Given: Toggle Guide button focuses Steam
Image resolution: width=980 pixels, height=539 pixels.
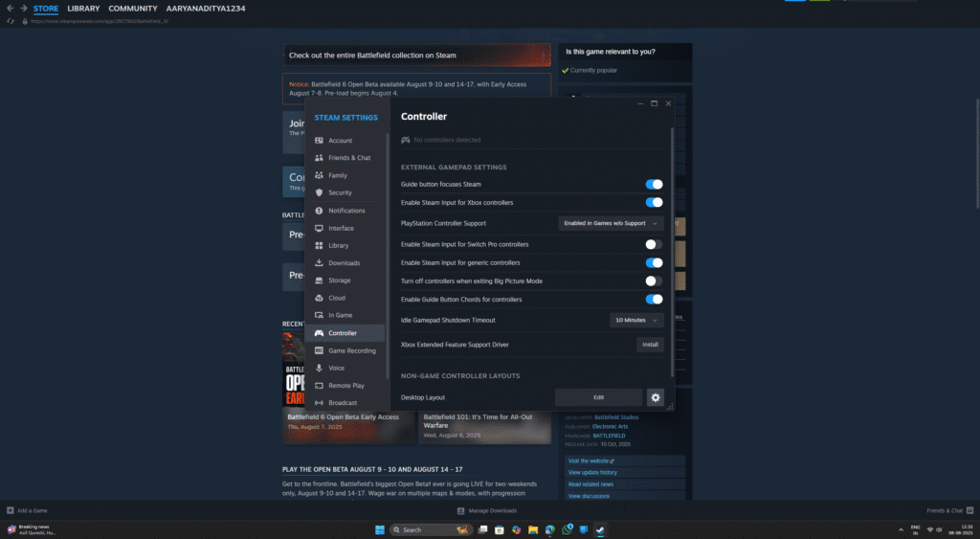Looking at the screenshot, I should tap(654, 185).
